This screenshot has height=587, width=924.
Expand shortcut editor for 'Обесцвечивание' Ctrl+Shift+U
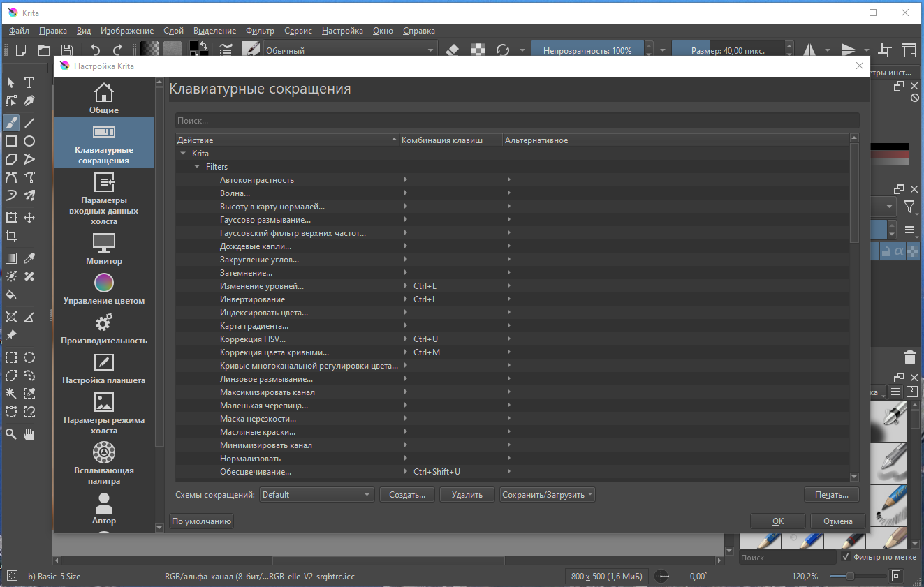point(405,472)
